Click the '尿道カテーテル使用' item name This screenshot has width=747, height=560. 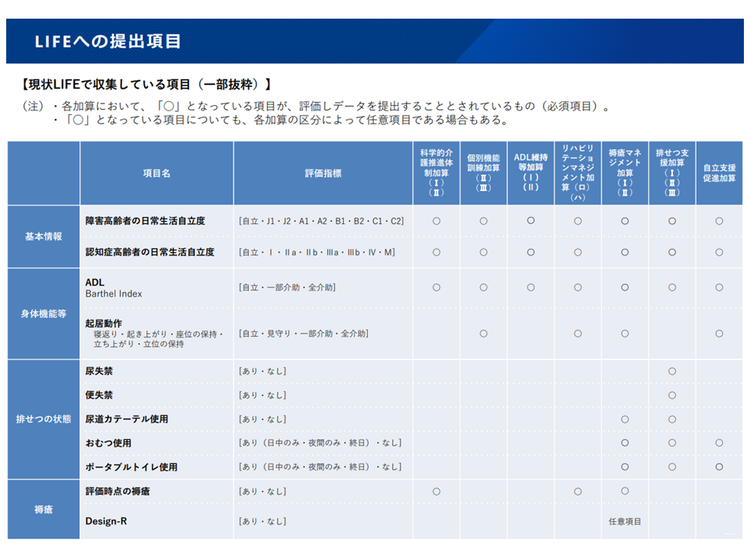[127, 419]
